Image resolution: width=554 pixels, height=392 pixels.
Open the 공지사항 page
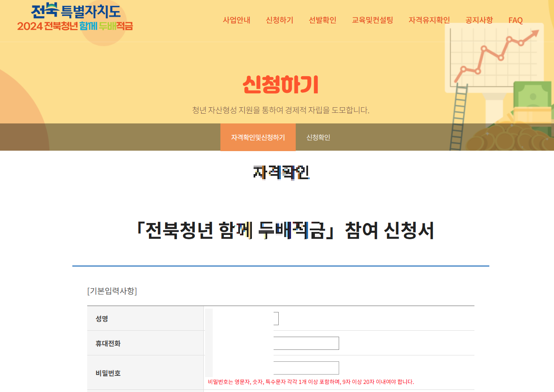coord(479,20)
